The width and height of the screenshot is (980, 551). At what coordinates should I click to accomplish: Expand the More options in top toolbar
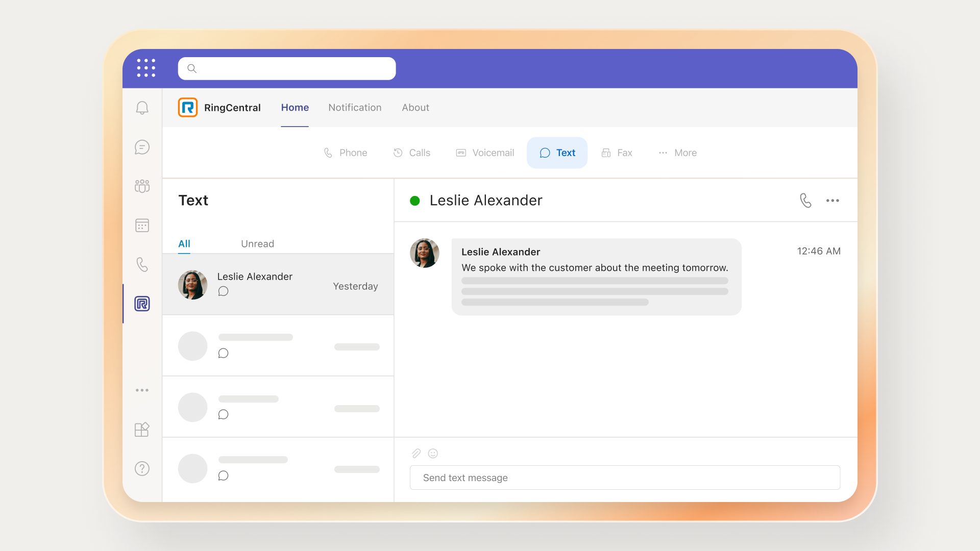(x=677, y=153)
